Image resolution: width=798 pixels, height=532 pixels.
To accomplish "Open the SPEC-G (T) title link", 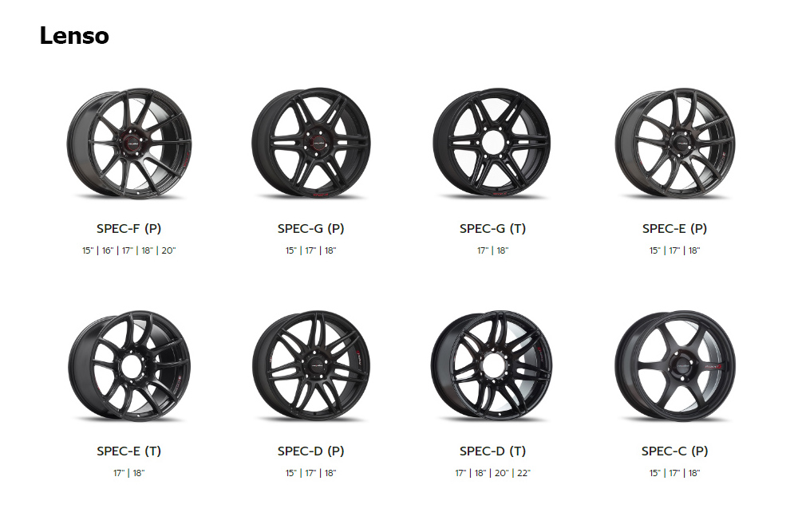I will click(492, 229).
